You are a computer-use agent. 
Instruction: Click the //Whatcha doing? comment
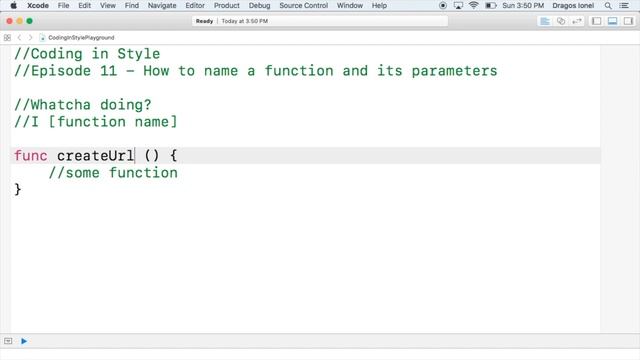point(83,105)
